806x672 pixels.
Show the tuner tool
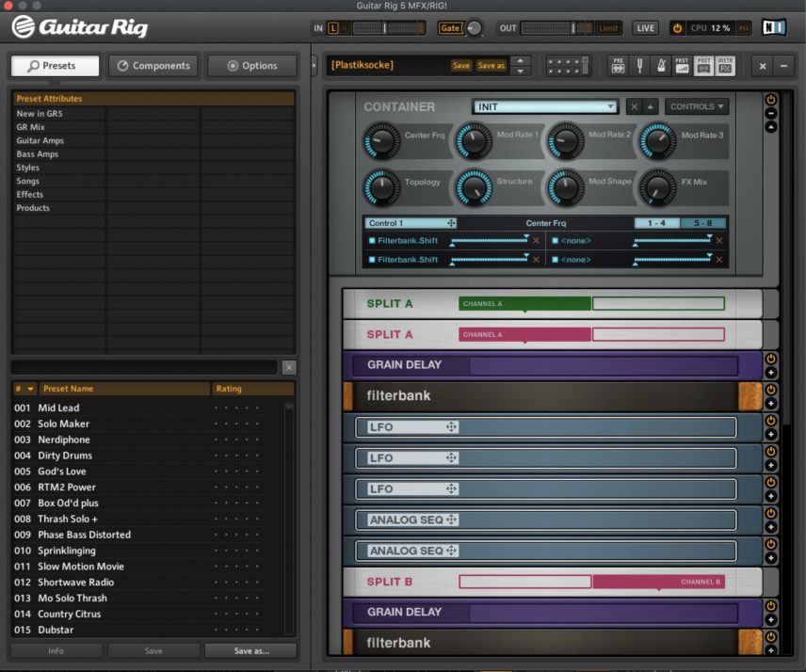tap(639, 66)
